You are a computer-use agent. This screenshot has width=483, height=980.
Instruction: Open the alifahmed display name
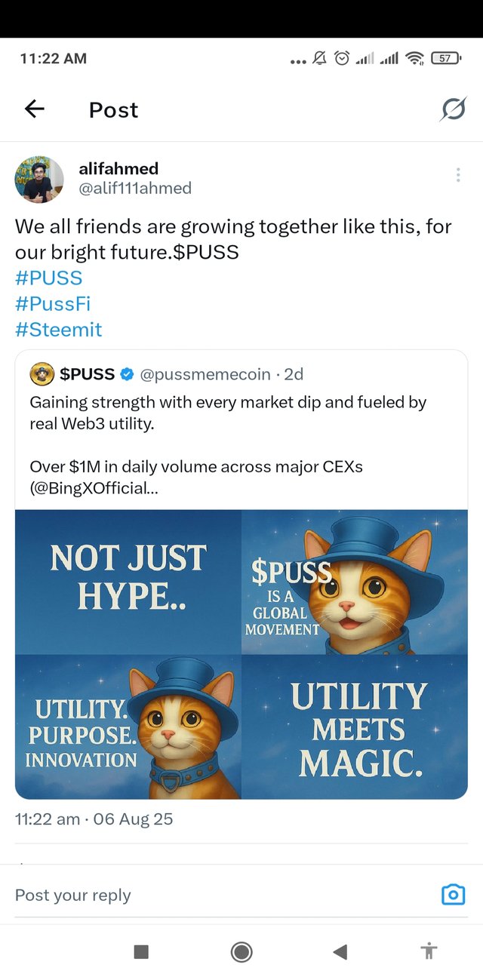coord(118,168)
